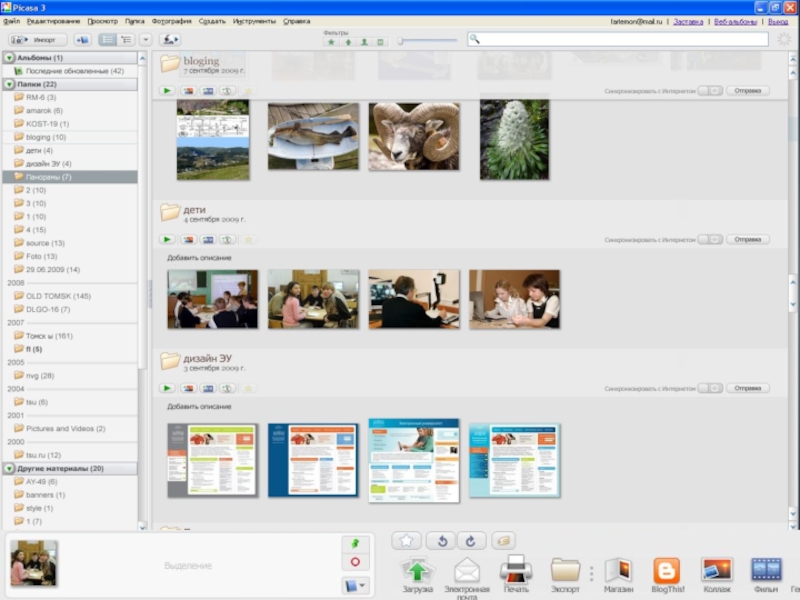The width and height of the screenshot is (800, 600).
Task: Rotate photo counter-clockwise
Action: pos(442,541)
